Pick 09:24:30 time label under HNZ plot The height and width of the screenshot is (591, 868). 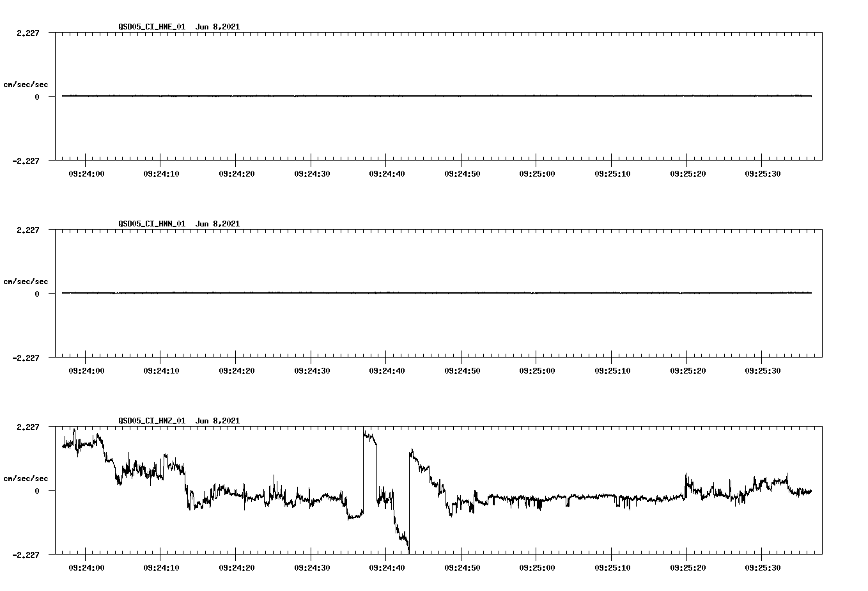click(x=312, y=567)
